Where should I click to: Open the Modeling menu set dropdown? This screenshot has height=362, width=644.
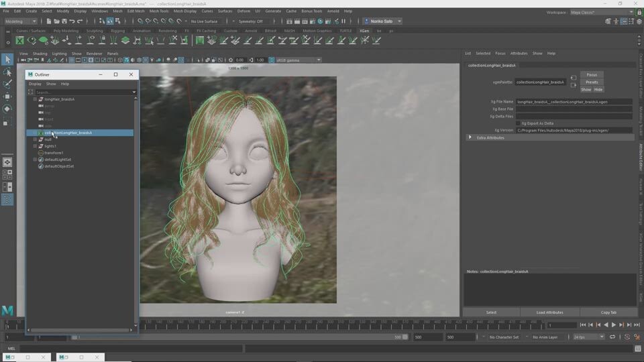click(x=21, y=21)
